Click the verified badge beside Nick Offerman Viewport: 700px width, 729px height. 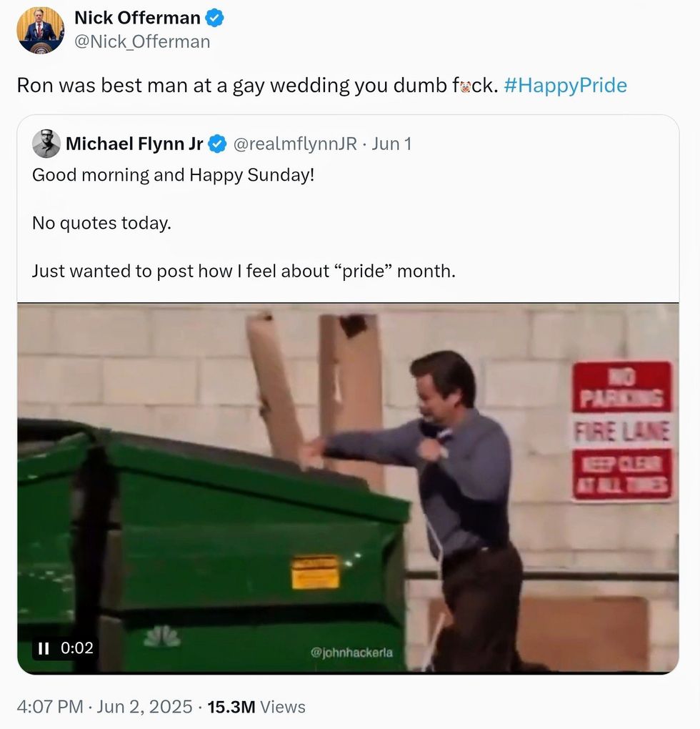215,19
